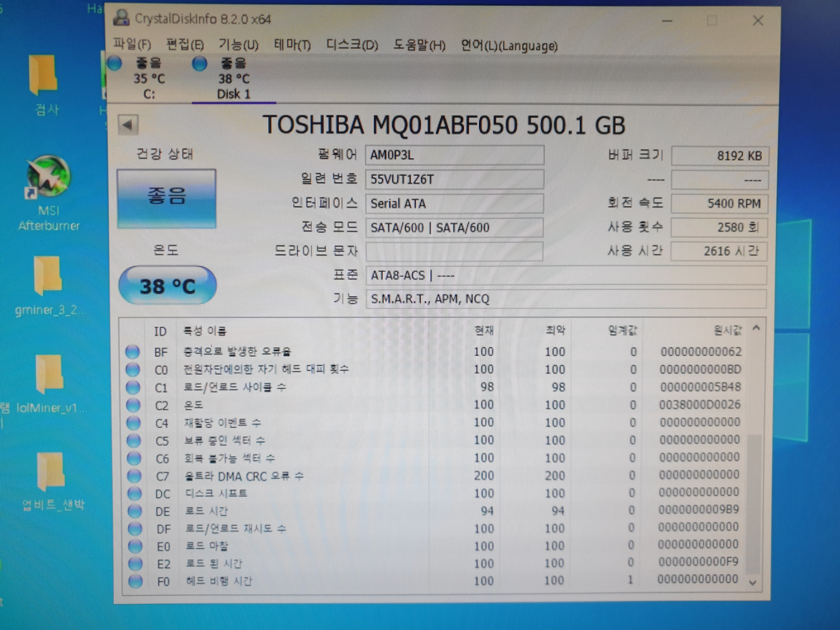Viewport: 840px width, 630px height.
Task: Click the 2616 시간 power-on hours field
Action: (x=719, y=251)
